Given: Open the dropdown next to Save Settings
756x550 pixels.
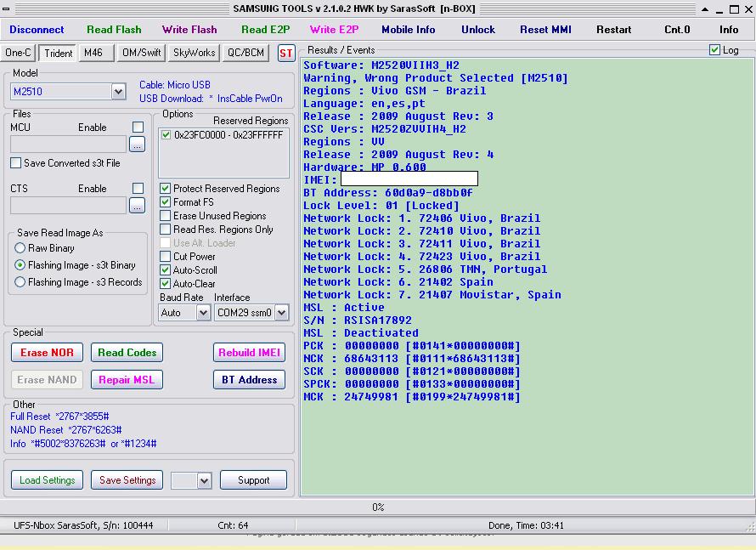Looking at the screenshot, I should coord(205,480).
